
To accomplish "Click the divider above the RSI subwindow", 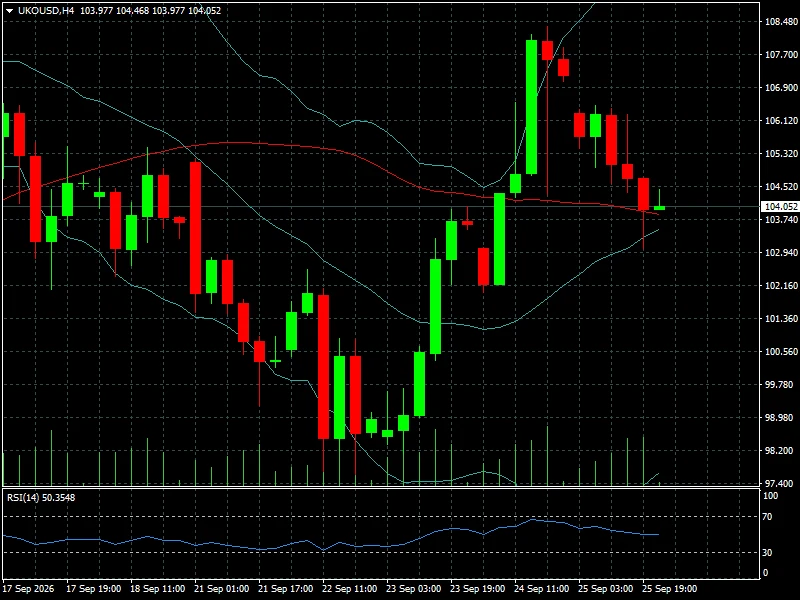I will tap(381, 488).
